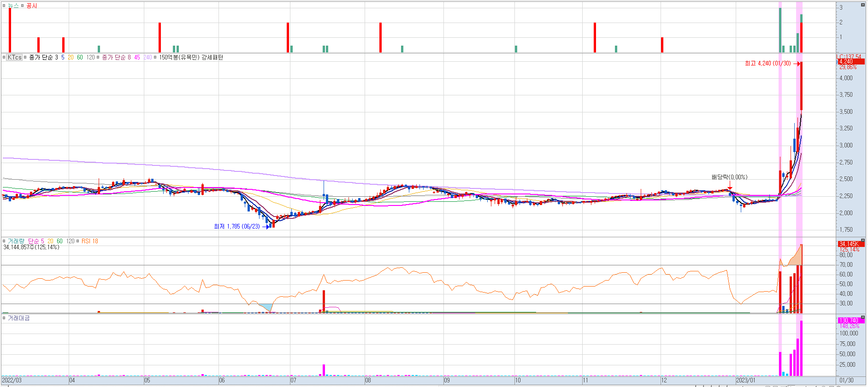Toggle the 뉴스 indicator checkbox

4,6
